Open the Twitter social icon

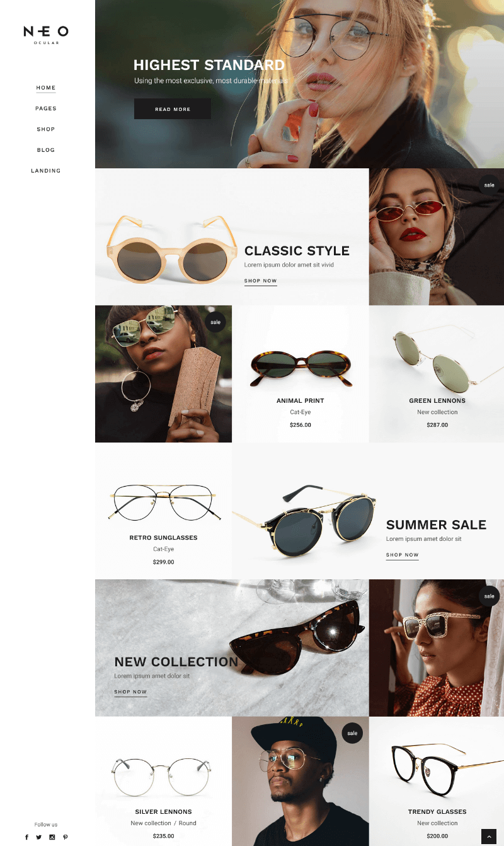pos(39,837)
